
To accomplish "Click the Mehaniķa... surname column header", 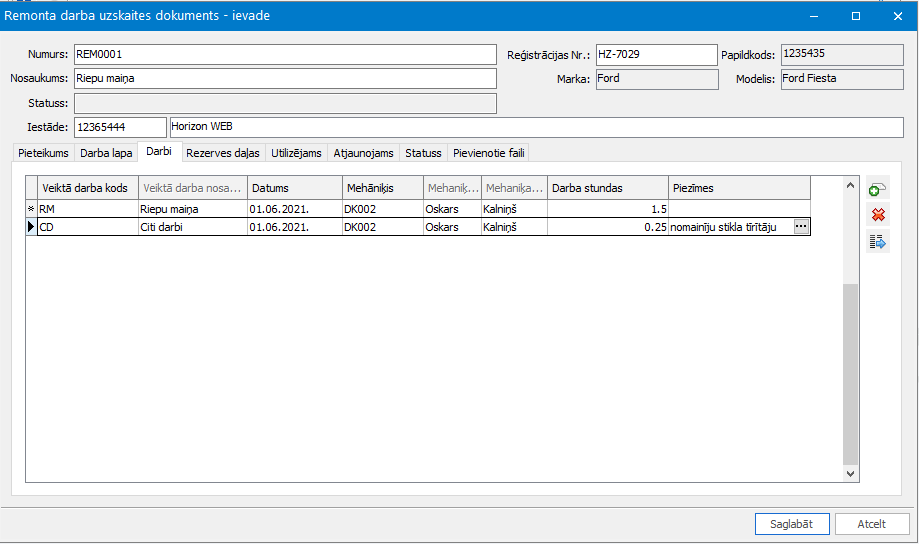I will 515,188.
